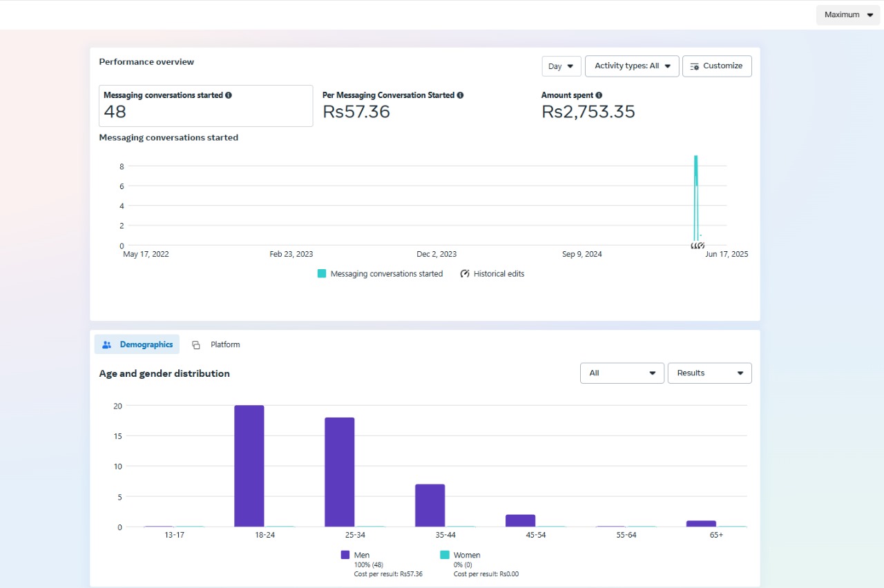
Task: Click info icon next to Per Messaging Conversation Started
Action: (460, 95)
